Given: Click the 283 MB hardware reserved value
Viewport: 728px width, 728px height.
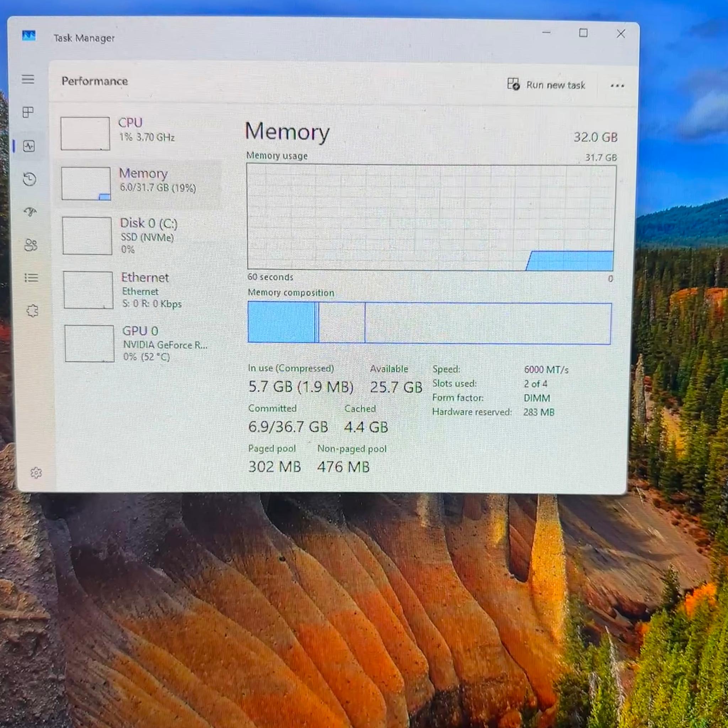Looking at the screenshot, I should click(539, 412).
